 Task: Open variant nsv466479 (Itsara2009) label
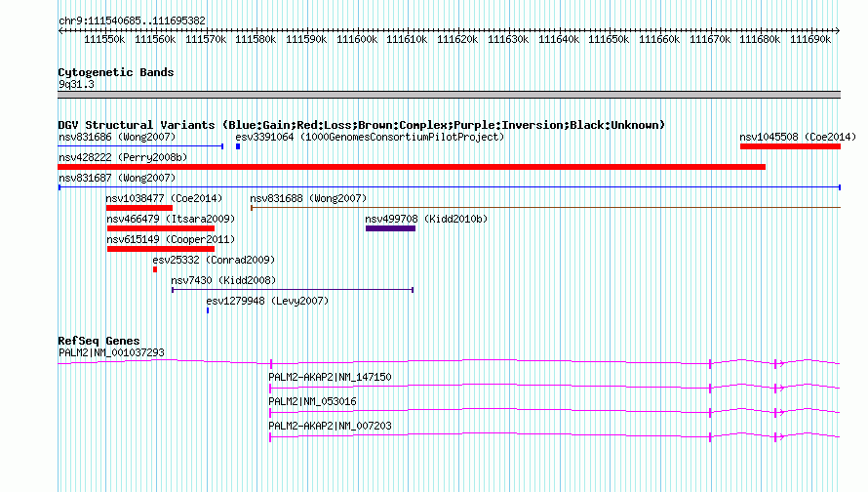[171, 219]
